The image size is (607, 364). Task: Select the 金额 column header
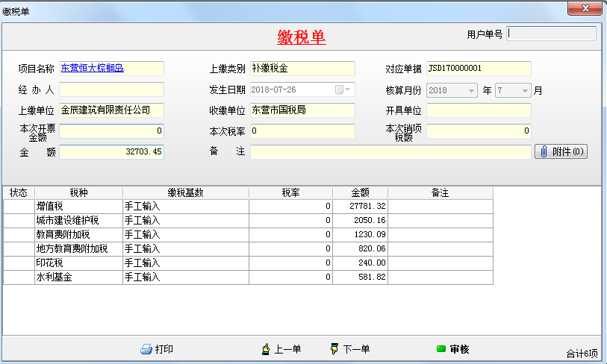point(360,192)
